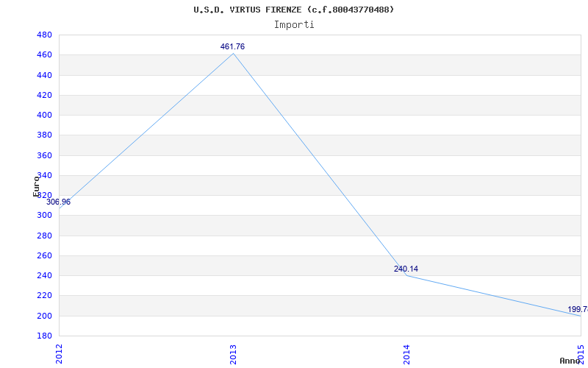Select the 2014 x-axis label

(407, 354)
